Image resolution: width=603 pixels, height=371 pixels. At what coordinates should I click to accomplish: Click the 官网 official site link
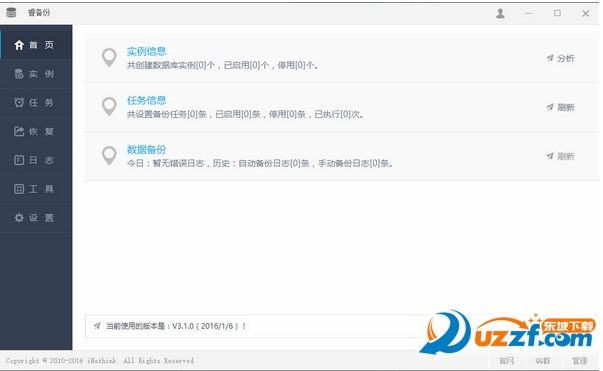click(506, 361)
